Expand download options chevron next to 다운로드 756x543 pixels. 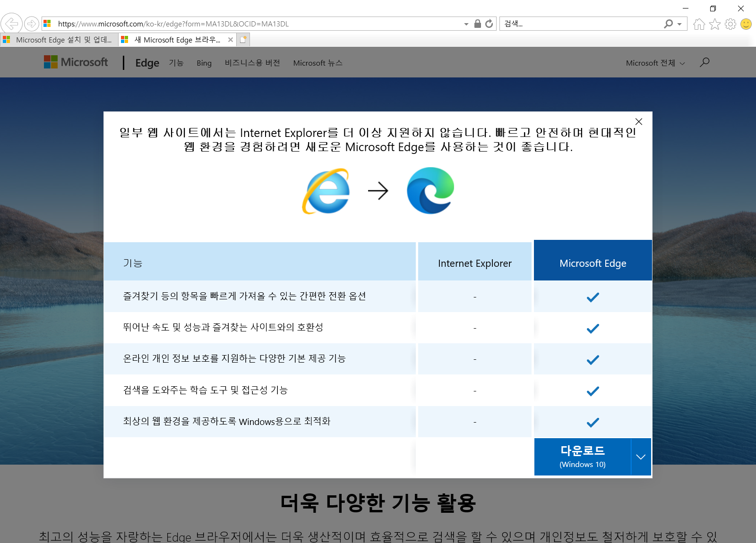click(x=641, y=457)
